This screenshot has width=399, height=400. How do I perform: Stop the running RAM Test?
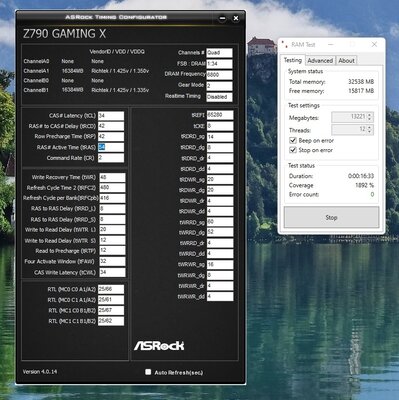point(331,217)
